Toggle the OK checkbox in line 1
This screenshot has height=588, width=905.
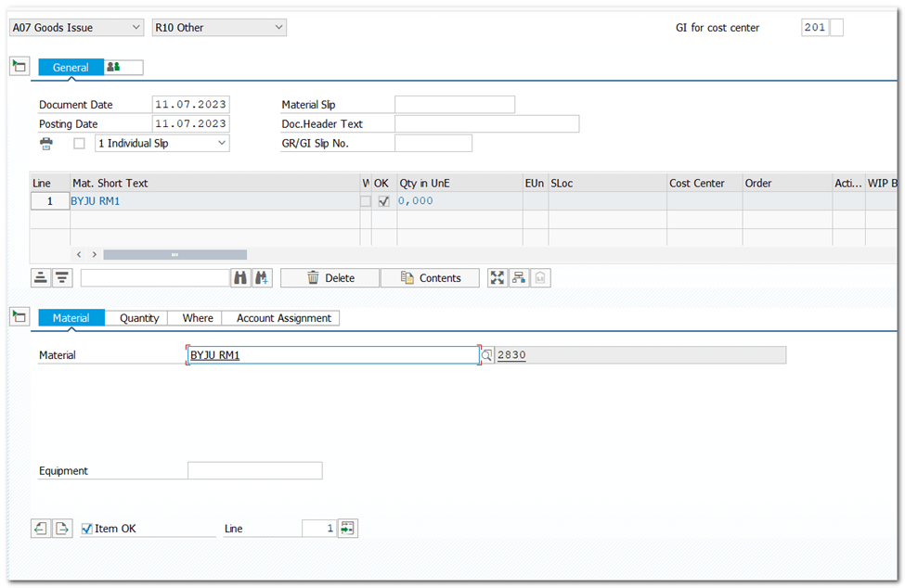[x=384, y=201]
